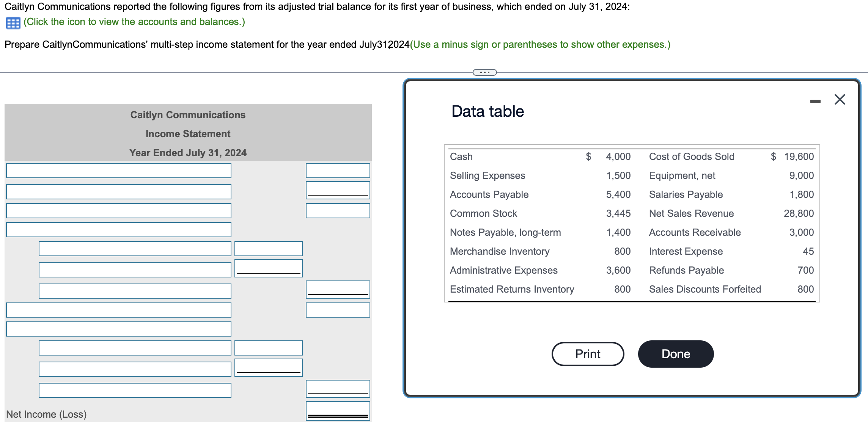Select second row account label field
The image size is (868, 448).
tap(118, 192)
